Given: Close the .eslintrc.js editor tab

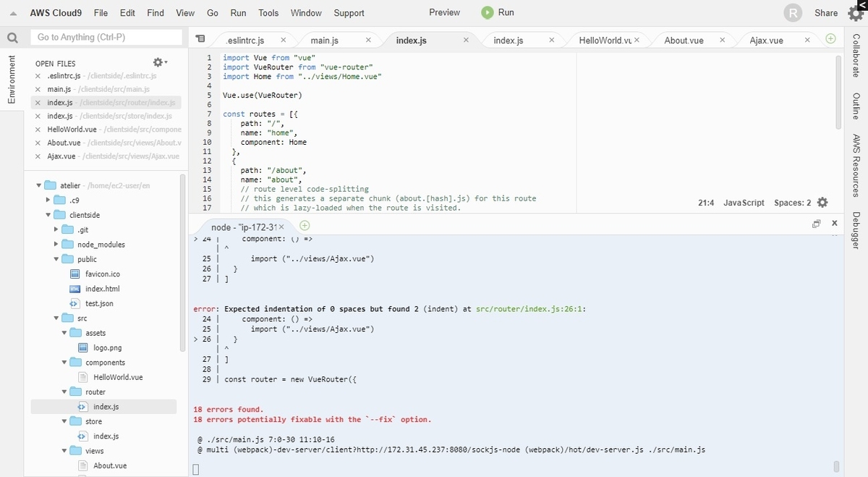Looking at the screenshot, I should 283,41.
